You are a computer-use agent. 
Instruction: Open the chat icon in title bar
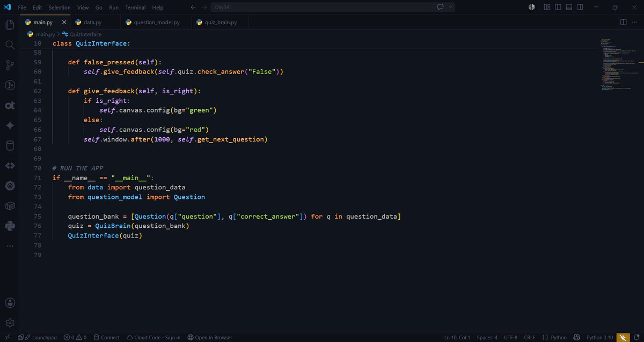click(441, 8)
